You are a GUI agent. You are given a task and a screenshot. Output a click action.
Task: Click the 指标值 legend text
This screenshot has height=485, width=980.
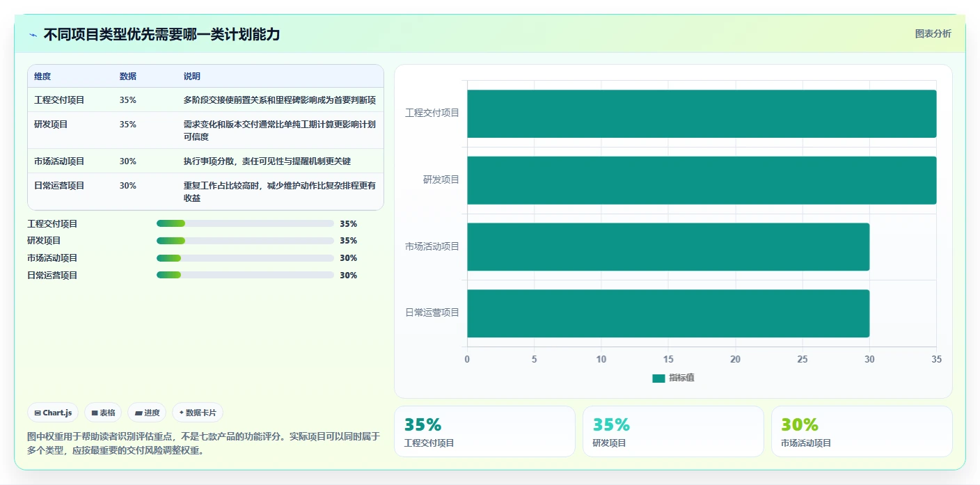click(681, 378)
